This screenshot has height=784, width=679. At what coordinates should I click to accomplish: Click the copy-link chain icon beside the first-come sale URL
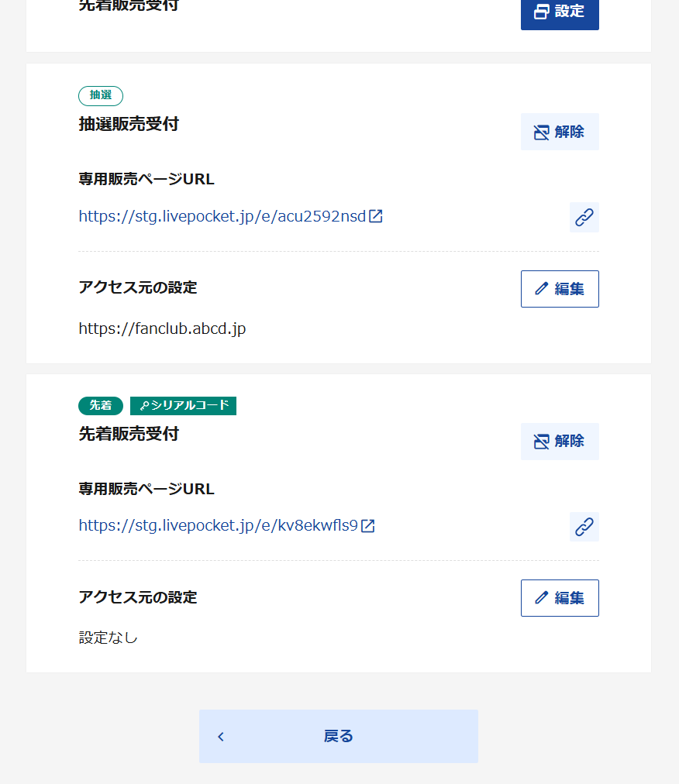coord(584,527)
